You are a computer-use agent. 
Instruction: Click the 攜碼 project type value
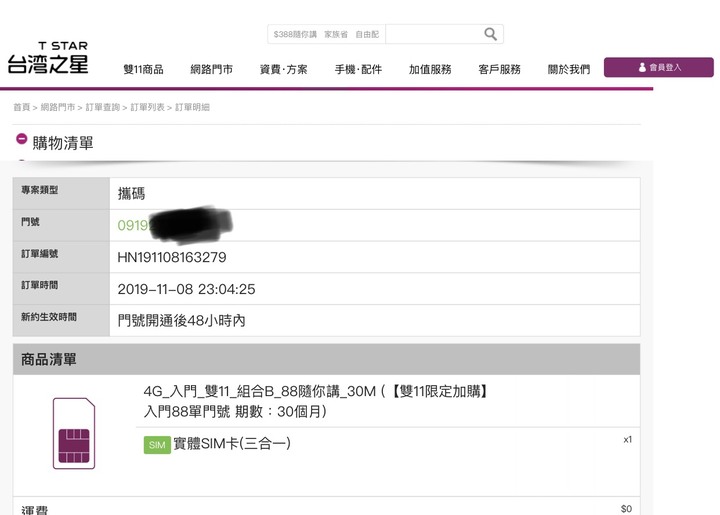point(131,194)
